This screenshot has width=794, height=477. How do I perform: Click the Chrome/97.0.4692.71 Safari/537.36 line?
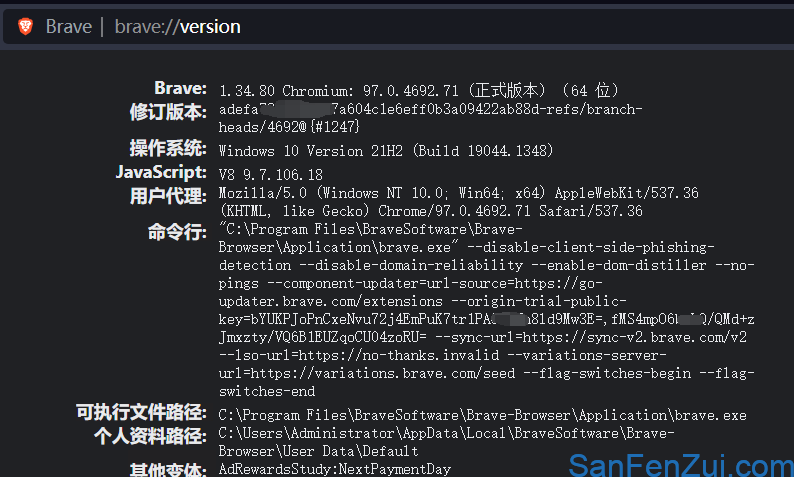pyautogui.click(x=431, y=211)
